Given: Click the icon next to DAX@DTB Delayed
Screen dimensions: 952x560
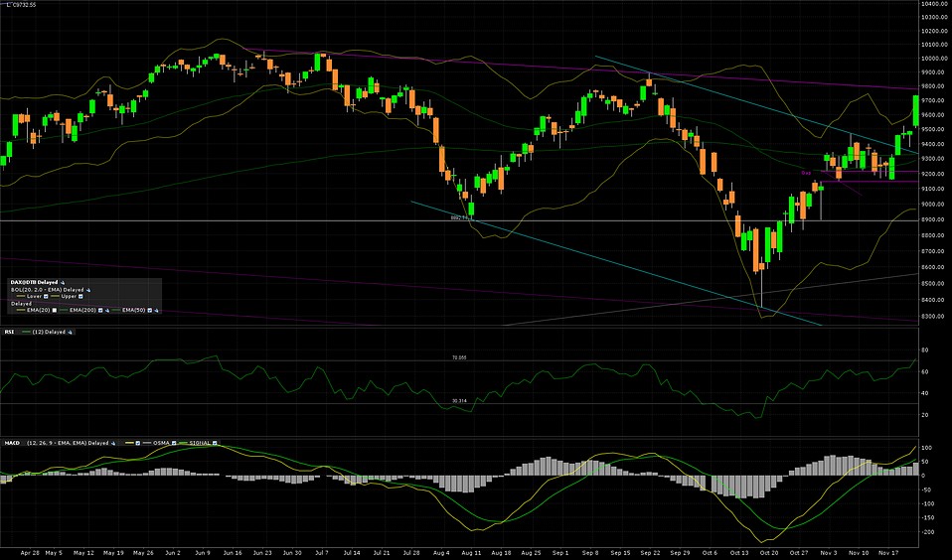Looking at the screenshot, I should click(x=63, y=283).
